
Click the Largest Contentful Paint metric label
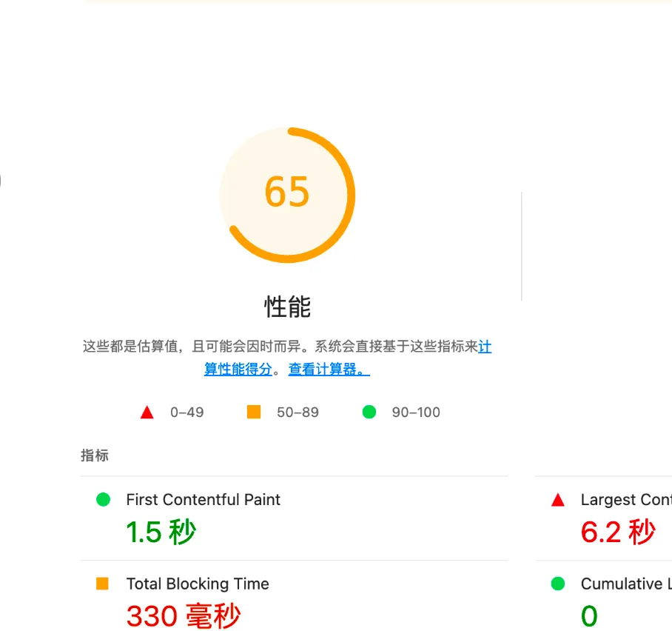626,500
